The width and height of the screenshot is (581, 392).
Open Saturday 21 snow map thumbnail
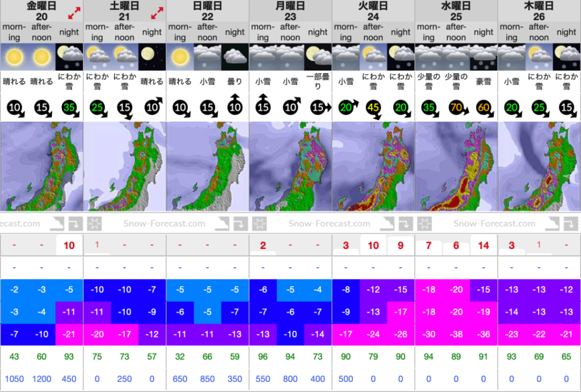(124, 166)
